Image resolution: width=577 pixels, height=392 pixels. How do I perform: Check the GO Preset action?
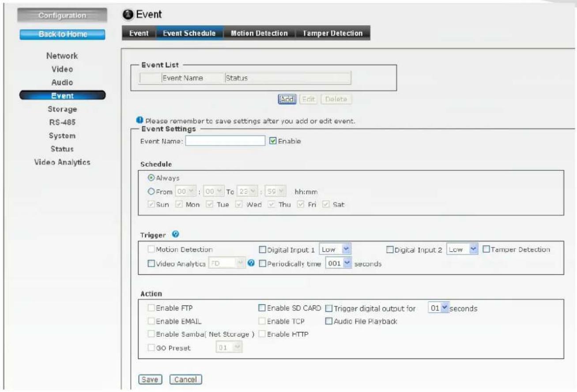pyautogui.click(x=151, y=348)
